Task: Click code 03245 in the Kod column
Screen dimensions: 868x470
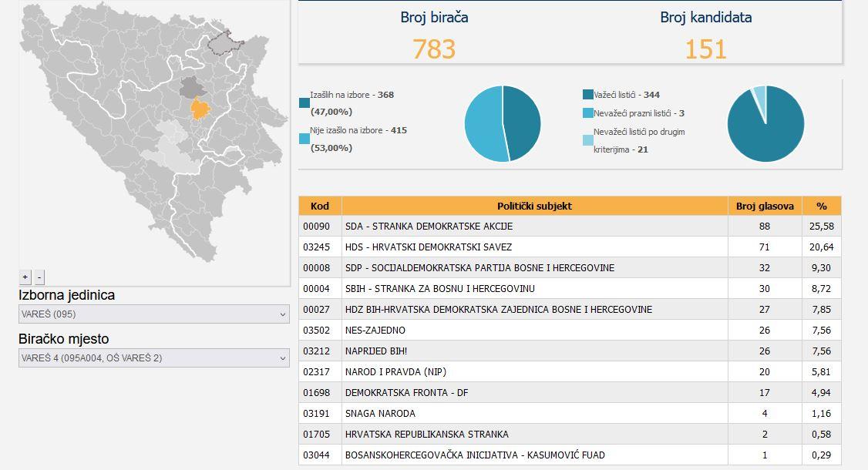Action: pyautogui.click(x=316, y=247)
